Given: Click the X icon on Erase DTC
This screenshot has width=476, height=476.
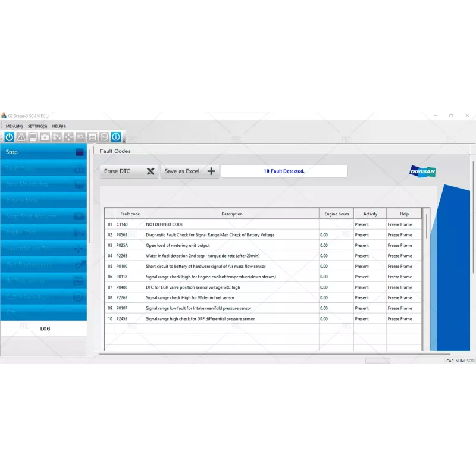Looking at the screenshot, I should tap(151, 171).
